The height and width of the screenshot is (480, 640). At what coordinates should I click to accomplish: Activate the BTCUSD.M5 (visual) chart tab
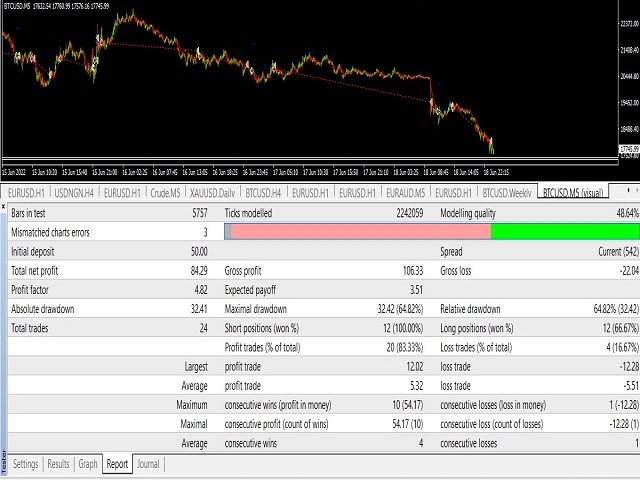click(573, 193)
